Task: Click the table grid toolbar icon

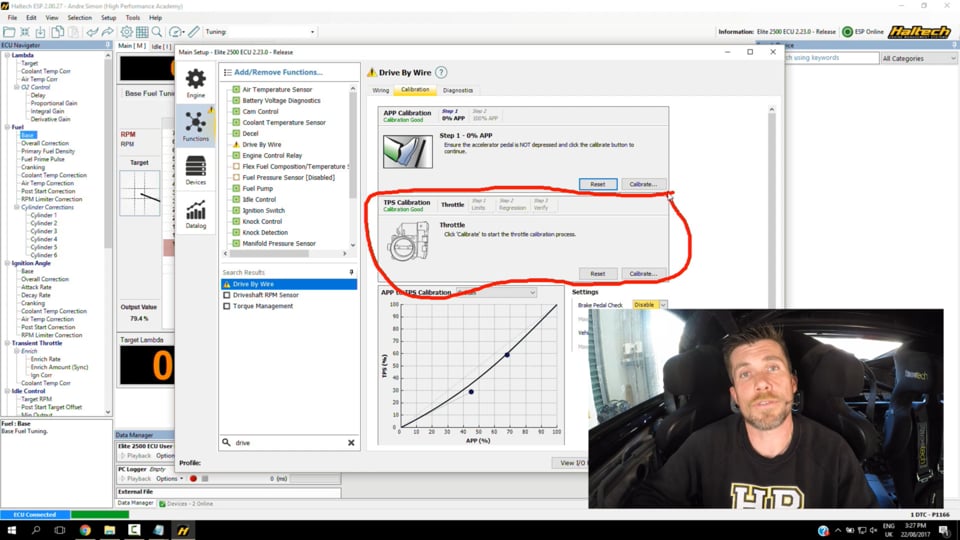Action: [142, 32]
